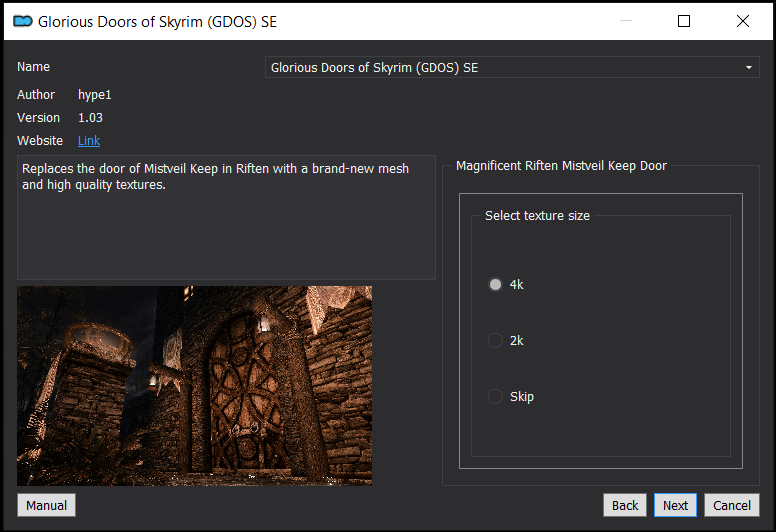Proceed with the Next button
This screenshot has width=776, height=532.
[675, 505]
